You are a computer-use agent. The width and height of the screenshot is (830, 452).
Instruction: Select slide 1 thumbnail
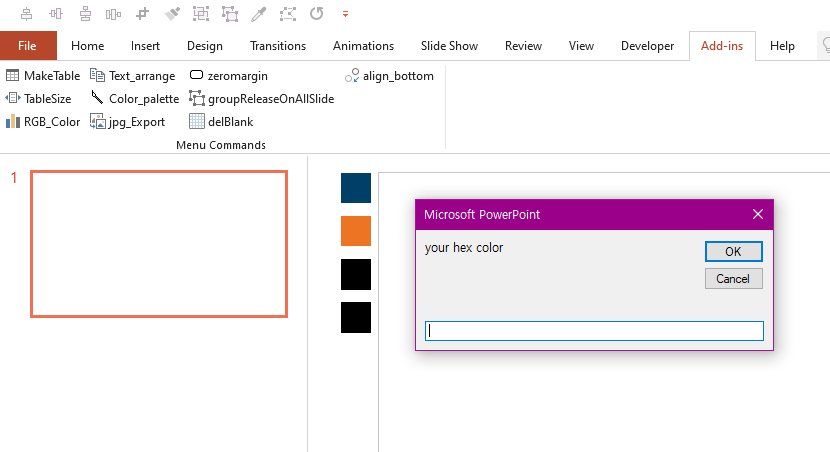pos(159,244)
